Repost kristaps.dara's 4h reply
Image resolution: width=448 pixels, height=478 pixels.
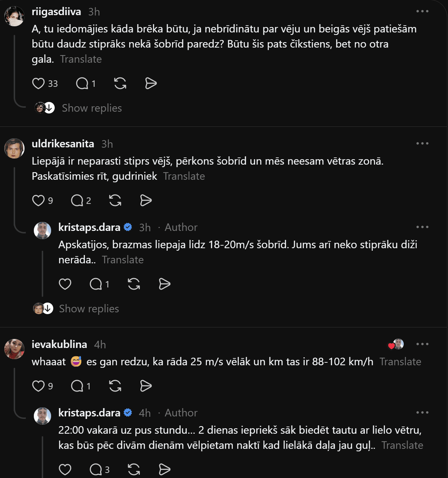[x=134, y=469]
